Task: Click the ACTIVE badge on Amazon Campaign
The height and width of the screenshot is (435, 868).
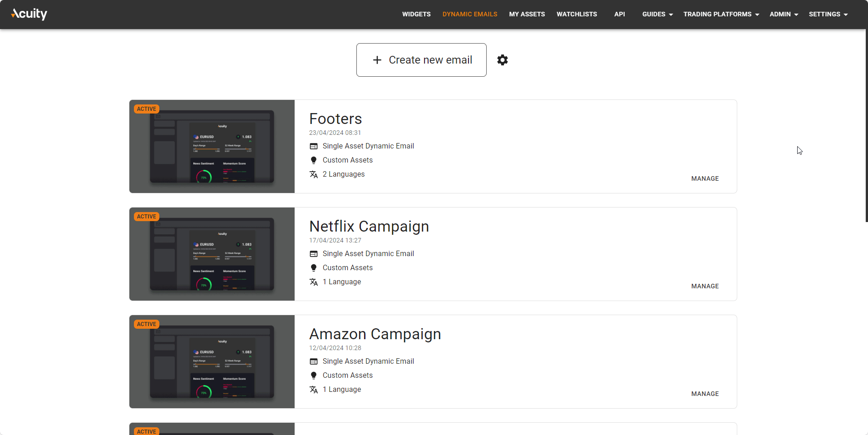Action: (x=147, y=324)
